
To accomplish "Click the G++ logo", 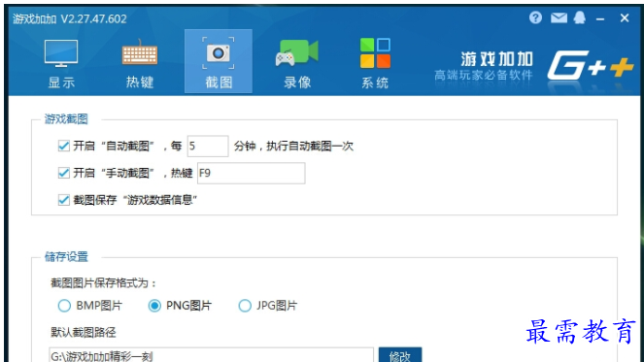I will pyautogui.click(x=591, y=66).
